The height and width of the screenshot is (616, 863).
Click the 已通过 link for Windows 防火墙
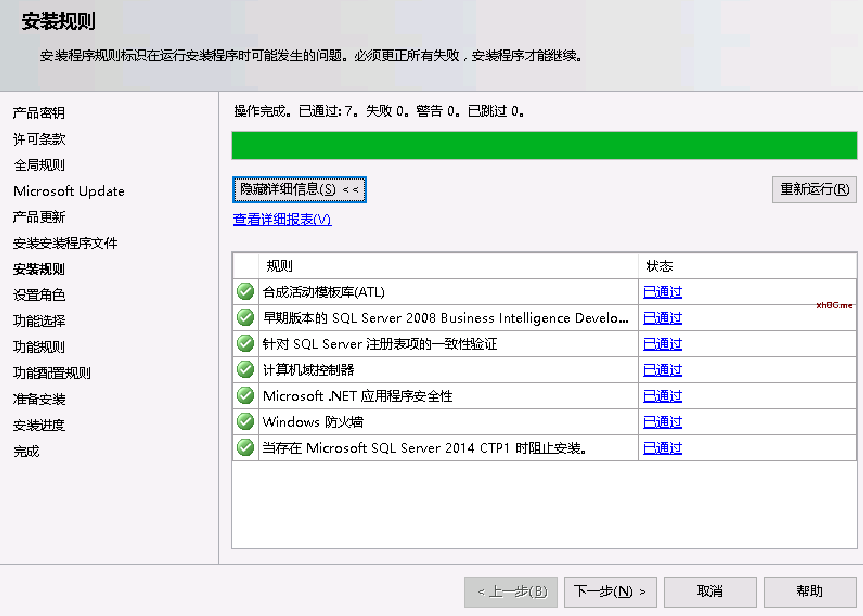(x=662, y=422)
